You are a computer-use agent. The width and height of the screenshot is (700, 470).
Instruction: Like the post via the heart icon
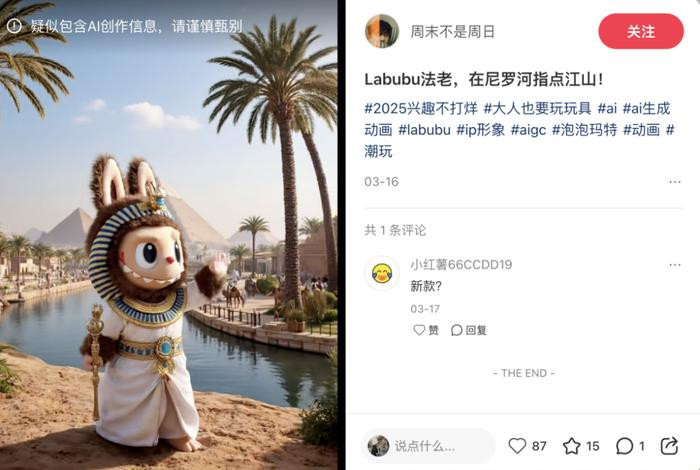(x=517, y=446)
